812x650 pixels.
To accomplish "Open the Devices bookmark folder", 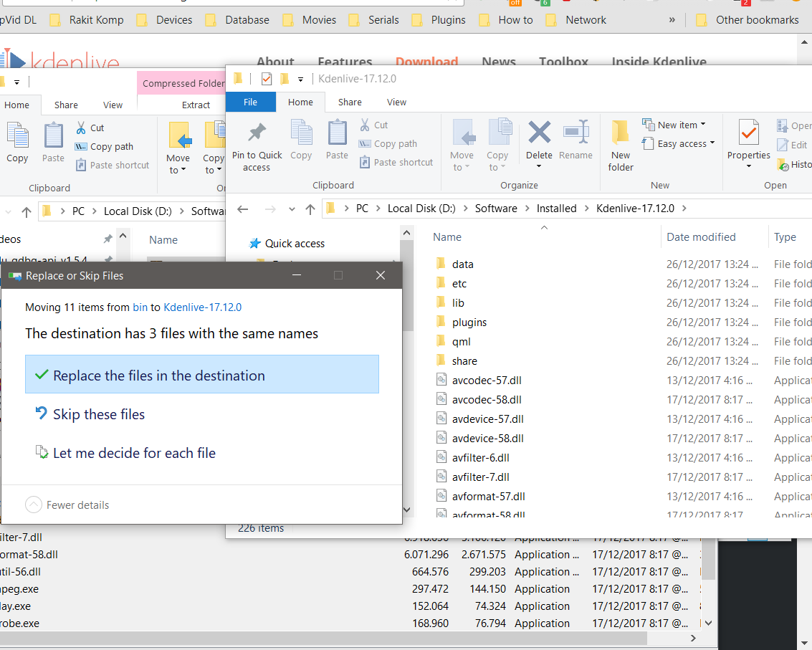I will pos(165,19).
